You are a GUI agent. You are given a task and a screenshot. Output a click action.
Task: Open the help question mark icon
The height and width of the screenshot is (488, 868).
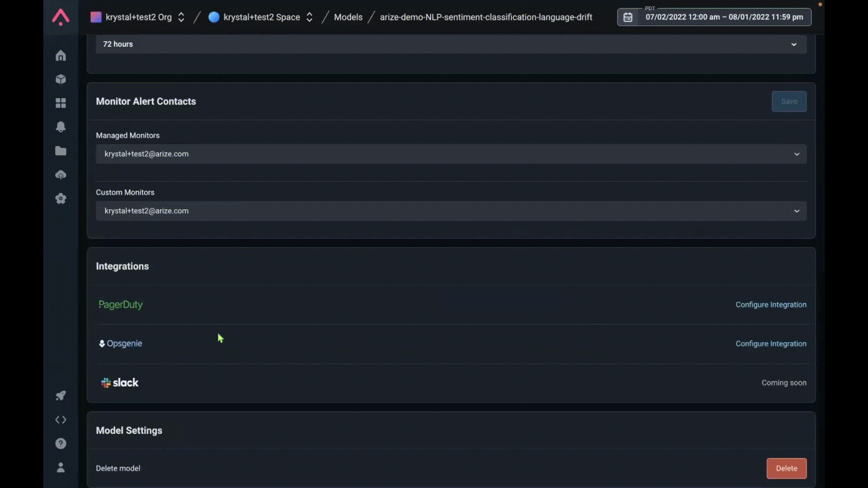click(x=61, y=444)
